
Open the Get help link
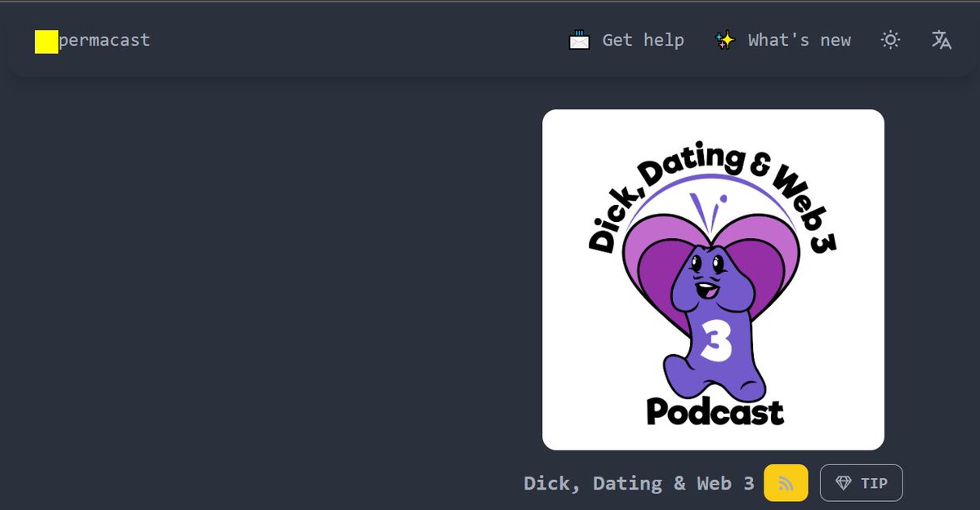(626, 40)
